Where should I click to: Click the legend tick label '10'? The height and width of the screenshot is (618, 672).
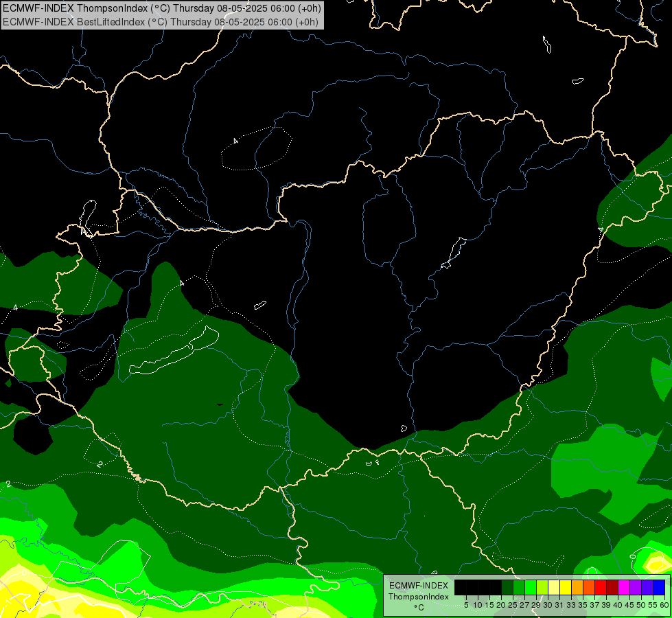(478, 605)
